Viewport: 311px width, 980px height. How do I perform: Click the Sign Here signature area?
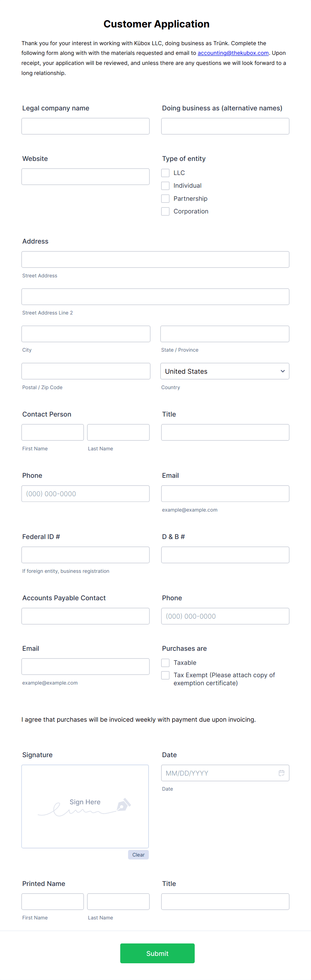pyautogui.click(x=85, y=806)
